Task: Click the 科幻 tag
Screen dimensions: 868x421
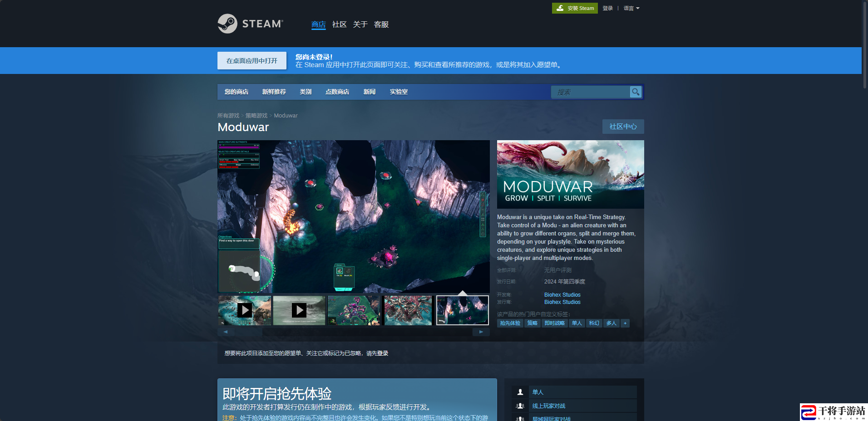Action: (594, 323)
